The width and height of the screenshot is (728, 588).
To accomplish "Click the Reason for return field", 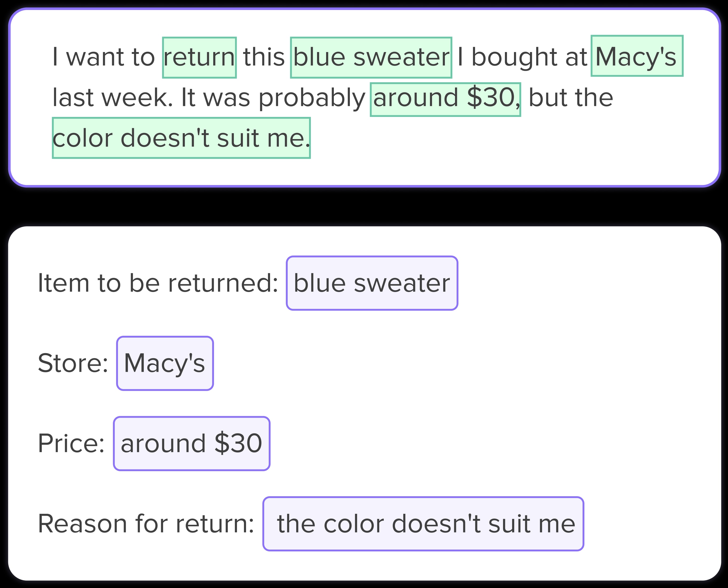I will click(x=423, y=524).
